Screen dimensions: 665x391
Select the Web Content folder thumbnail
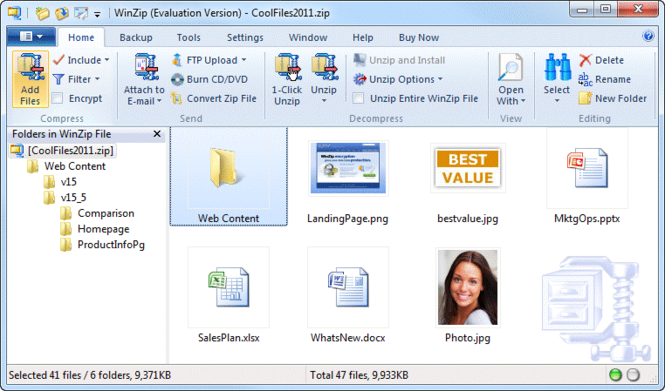[x=229, y=177]
